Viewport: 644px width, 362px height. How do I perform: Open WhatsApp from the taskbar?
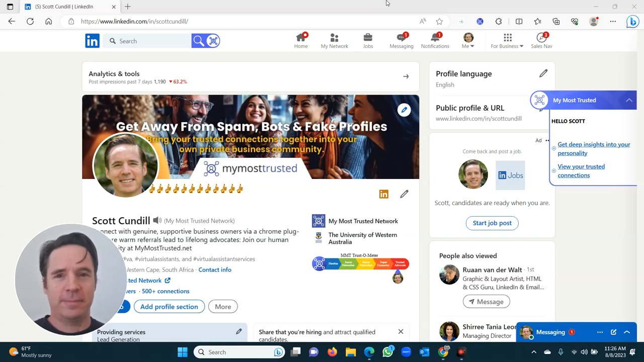387,352
